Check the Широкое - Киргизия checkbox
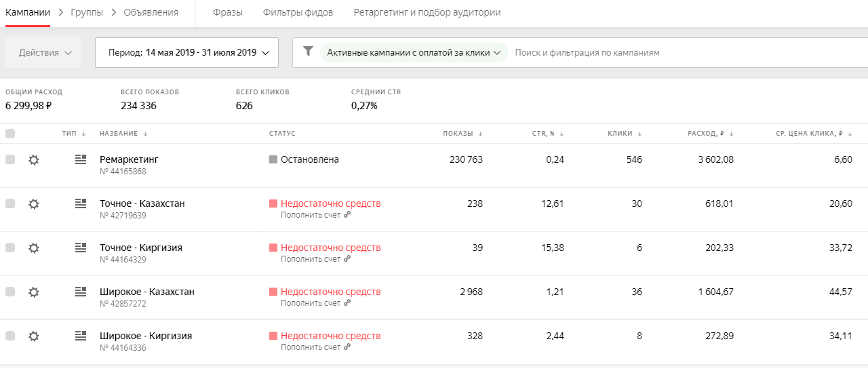868x369 pixels. pos(10,336)
